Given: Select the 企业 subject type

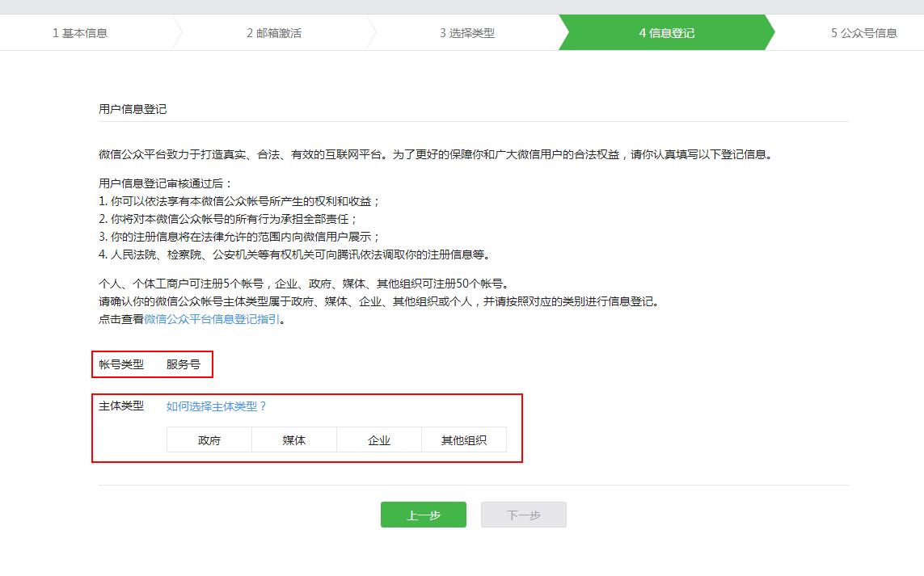Looking at the screenshot, I should click(x=378, y=439).
